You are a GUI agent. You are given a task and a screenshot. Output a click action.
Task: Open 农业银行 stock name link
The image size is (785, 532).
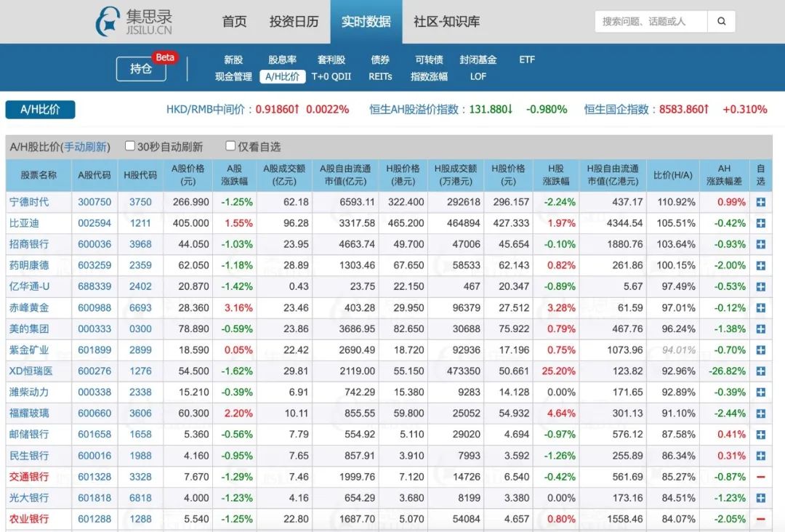click(29, 519)
